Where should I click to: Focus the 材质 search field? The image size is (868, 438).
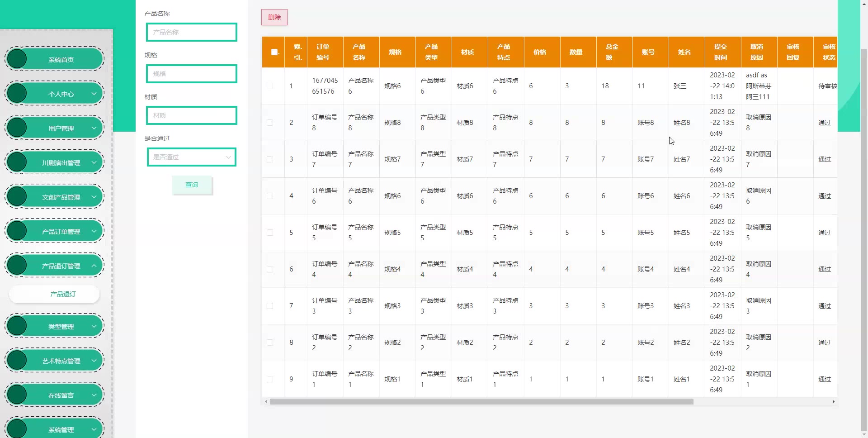(192, 115)
